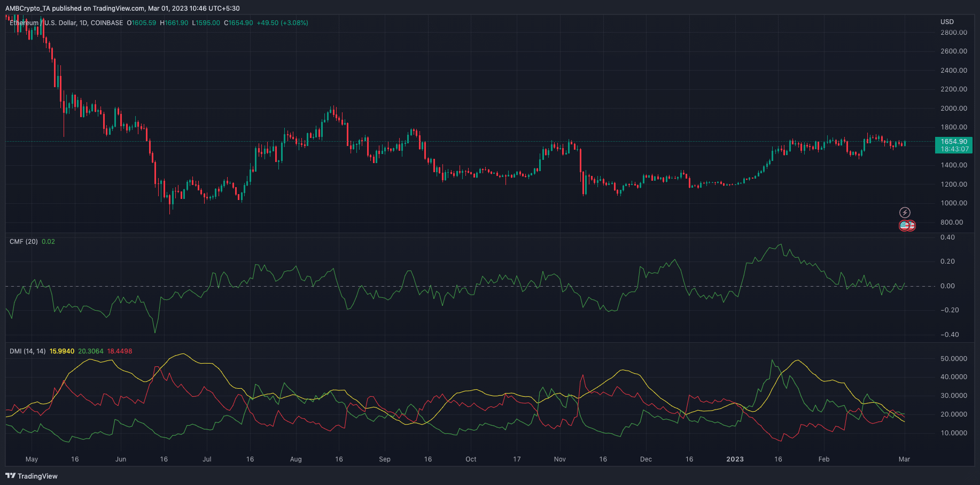Click the red DMI value 18.4498
Image resolution: width=980 pixels, height=485 pixels.
coord(120,351)
